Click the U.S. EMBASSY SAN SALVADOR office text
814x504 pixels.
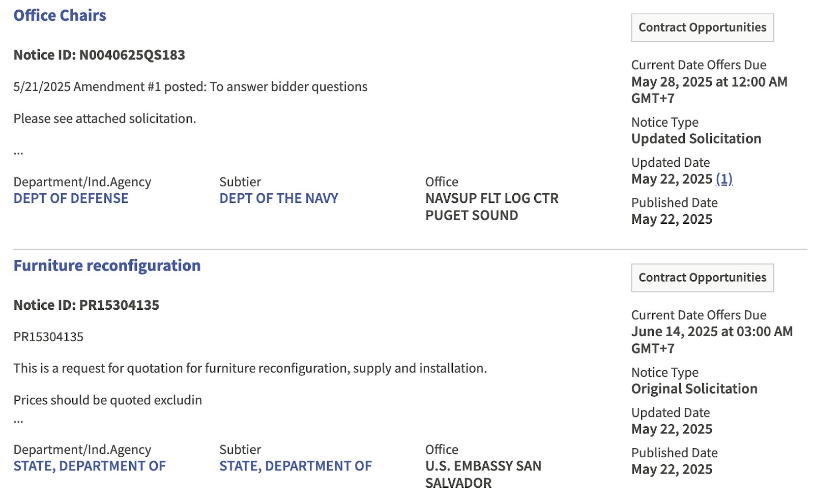coord(483,466)
